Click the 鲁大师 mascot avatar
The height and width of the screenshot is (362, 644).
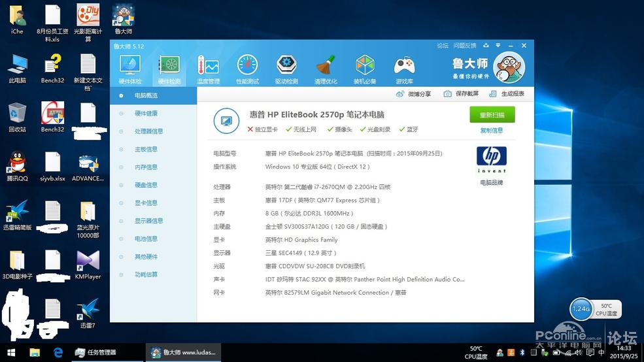509,68
